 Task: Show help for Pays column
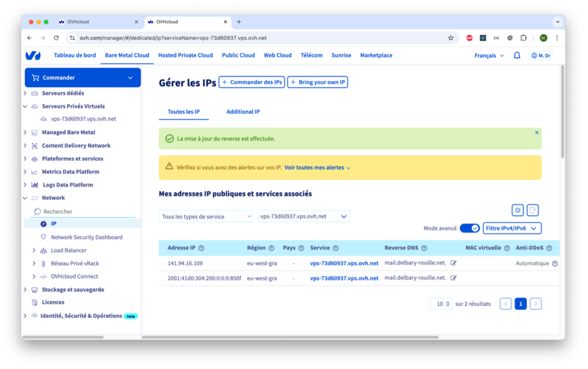301,248
